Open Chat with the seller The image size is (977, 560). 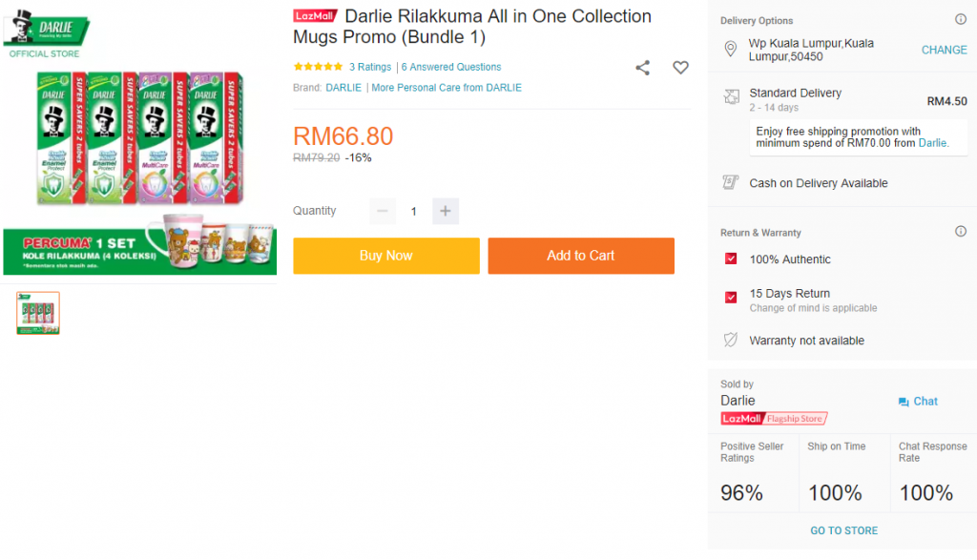[918, 402]
